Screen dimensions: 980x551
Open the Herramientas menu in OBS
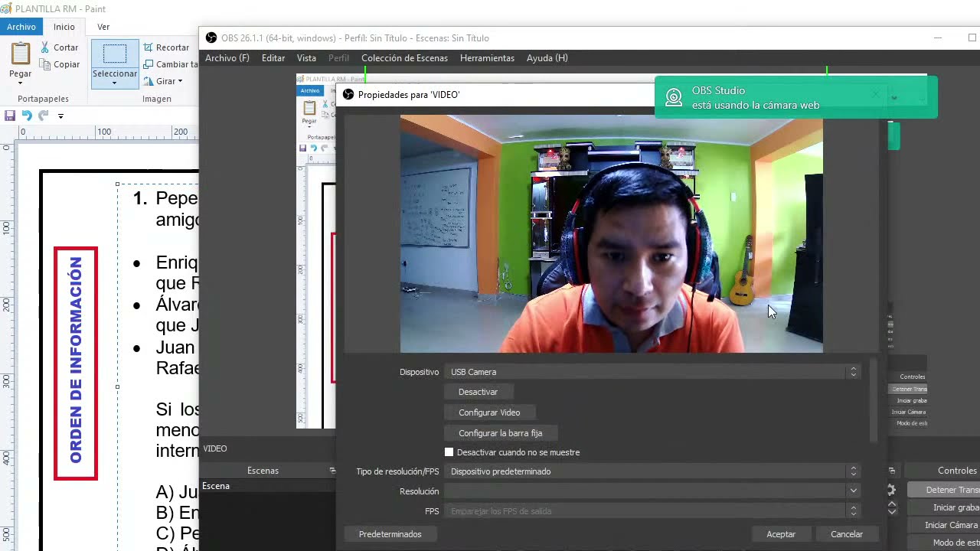coord(487,58)
